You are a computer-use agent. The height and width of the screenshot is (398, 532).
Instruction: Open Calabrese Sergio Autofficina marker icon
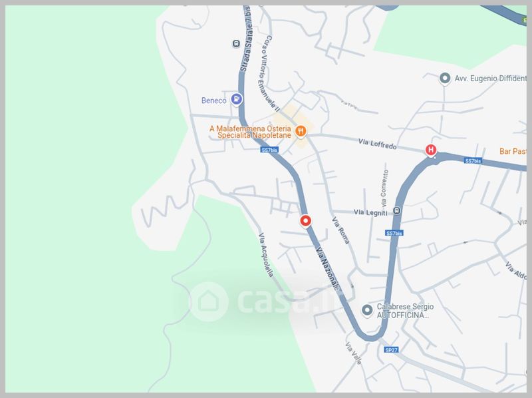coord(367,310)
